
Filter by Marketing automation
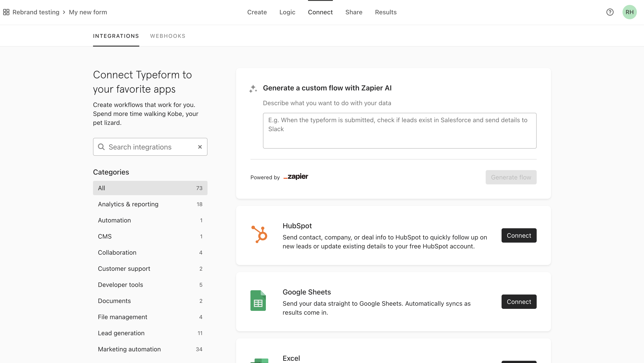click(150, 349)
